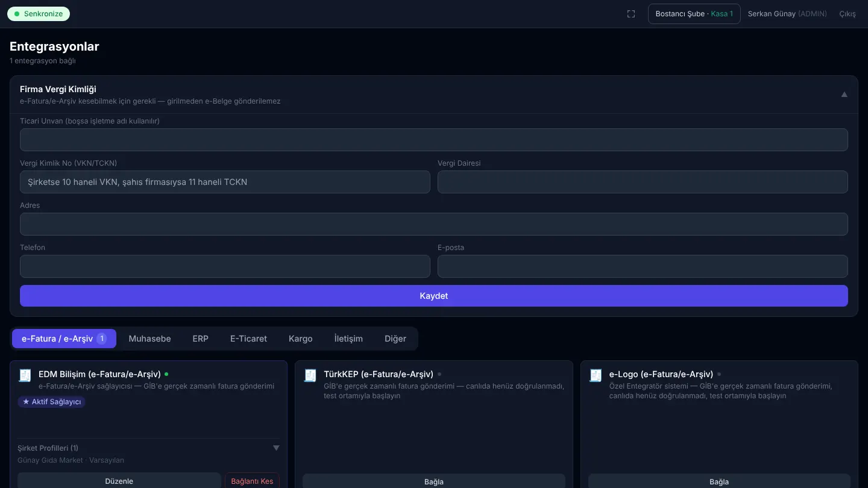The height and width of the screenshot is (488, 868).
Task: Click the TürkKEP (e-Fatura/e-Arşiv) title
Action: 379,374
